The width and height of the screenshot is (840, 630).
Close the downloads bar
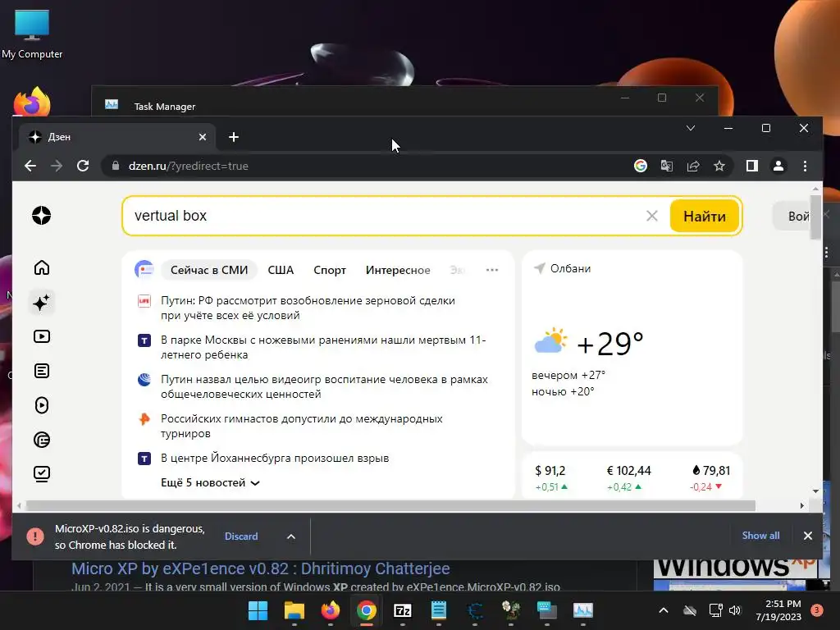tap(808, 536)
